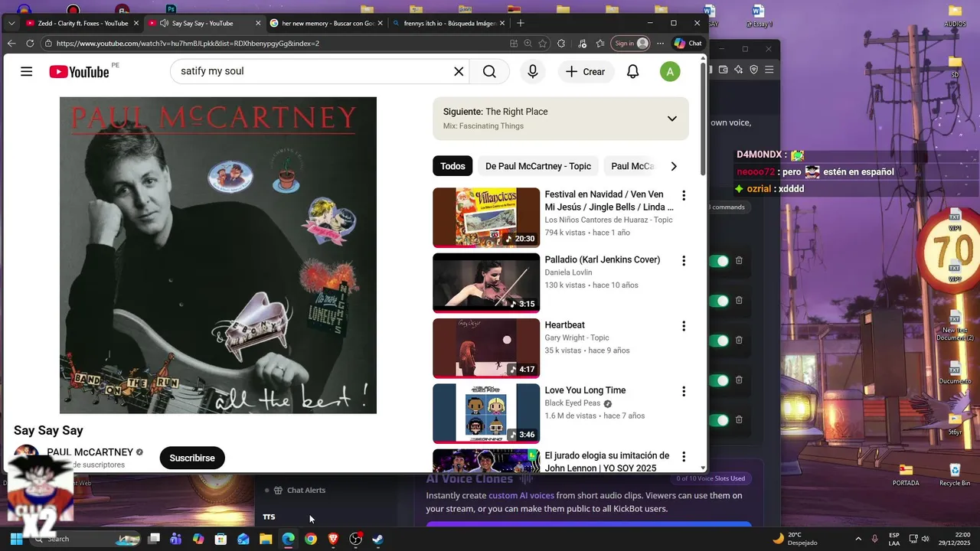The image size is (980, 551).
Task: Open the PAUL McCARTNEY channel name
Action: coord(90,452)
